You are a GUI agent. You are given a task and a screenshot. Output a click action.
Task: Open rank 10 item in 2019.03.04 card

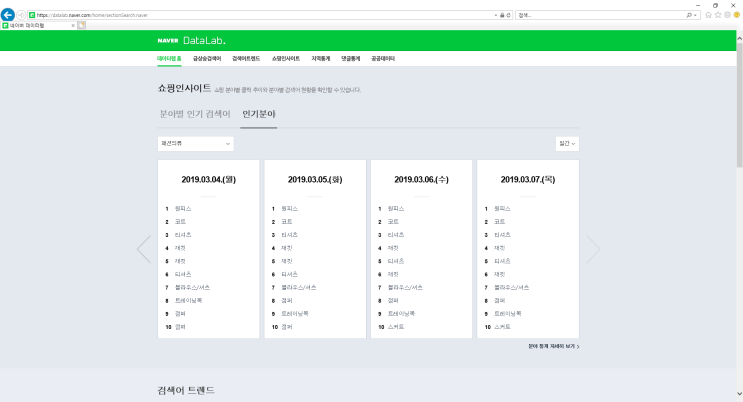click(181, 327)
